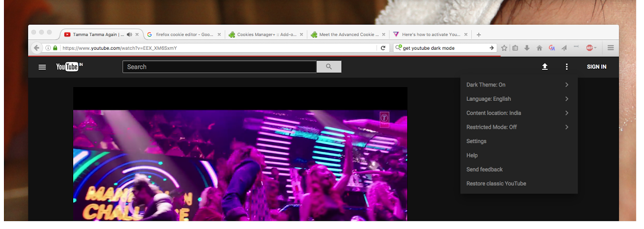This screenshot has width=644, height=229.
Task: Click the YouTube upload arrow icon
Action: click(544, 66)
